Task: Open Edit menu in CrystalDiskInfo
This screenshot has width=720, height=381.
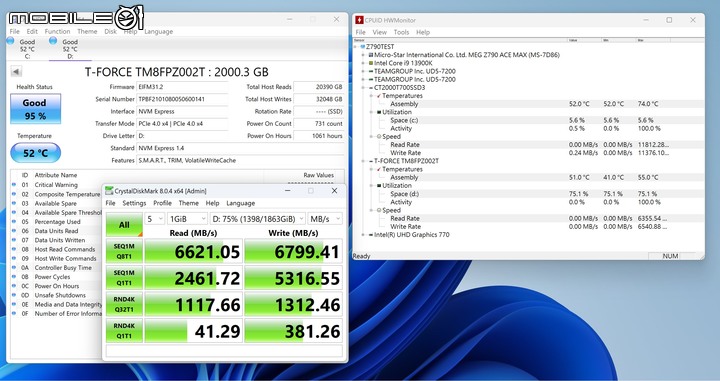Action: [x=32, y=31]
